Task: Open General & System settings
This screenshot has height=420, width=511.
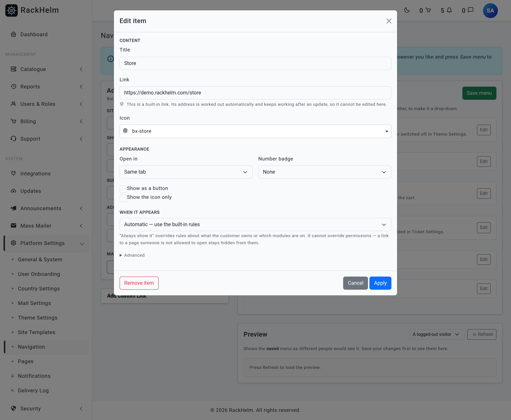Action: click(x=40, y=260)
